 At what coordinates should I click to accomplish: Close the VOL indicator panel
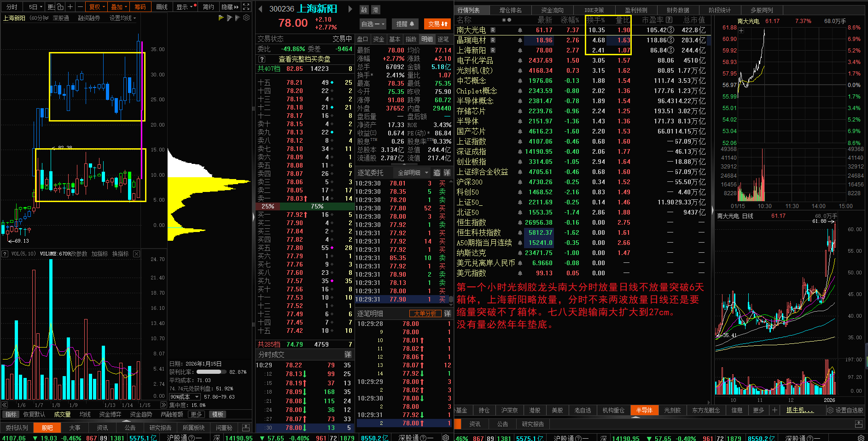[x=136, y=254]
